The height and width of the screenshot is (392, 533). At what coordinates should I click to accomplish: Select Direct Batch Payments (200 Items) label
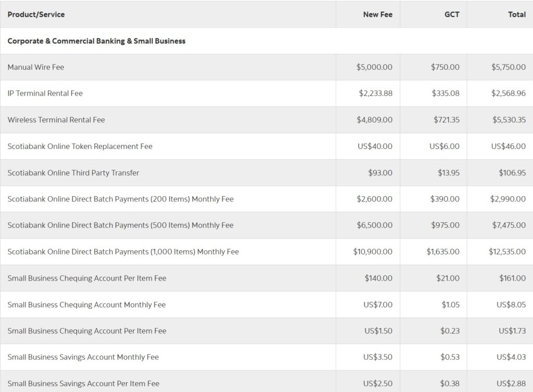coord(120,199)
